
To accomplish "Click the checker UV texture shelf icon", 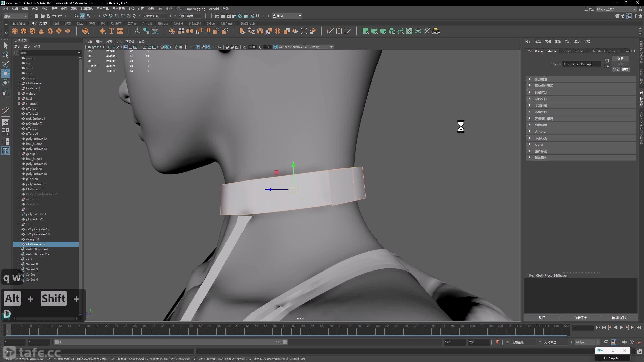I will 409,31.
